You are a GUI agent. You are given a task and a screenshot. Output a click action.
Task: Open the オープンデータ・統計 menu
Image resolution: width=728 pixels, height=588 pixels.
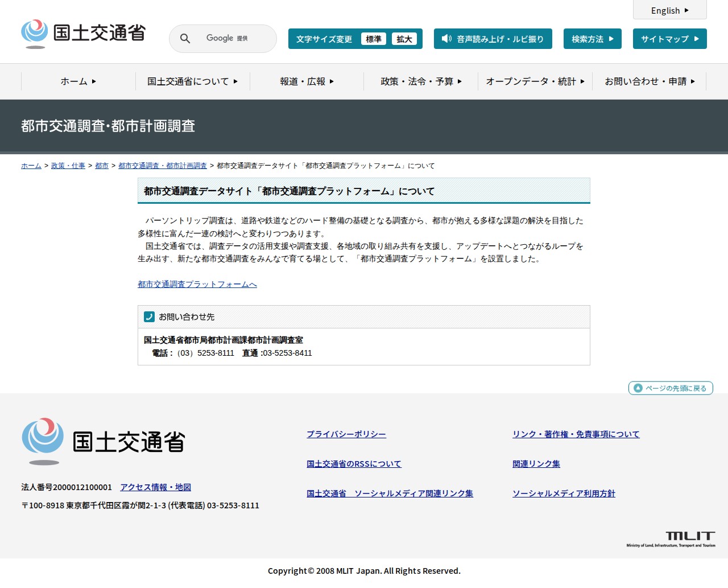tap(535, 81)
